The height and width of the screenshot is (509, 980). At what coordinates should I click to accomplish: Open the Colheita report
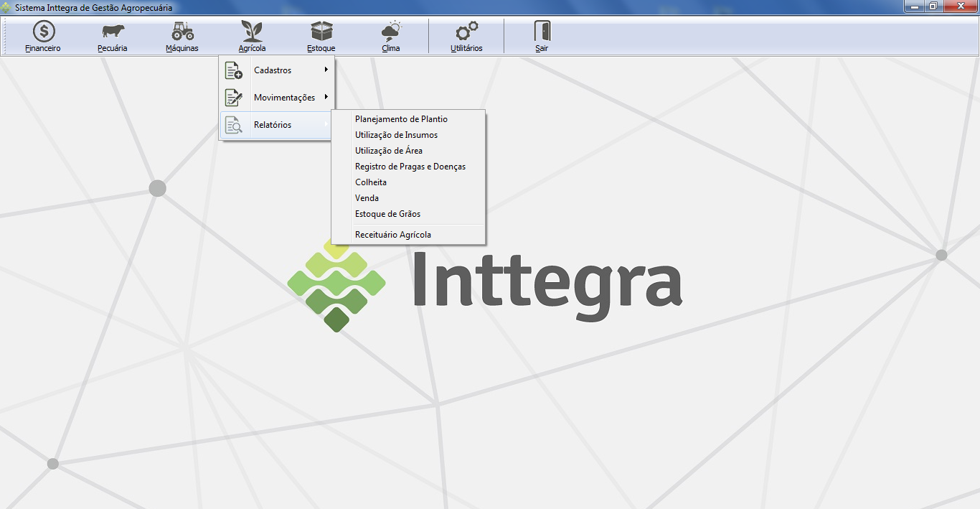pyautogui.click(x=408, y=182)
